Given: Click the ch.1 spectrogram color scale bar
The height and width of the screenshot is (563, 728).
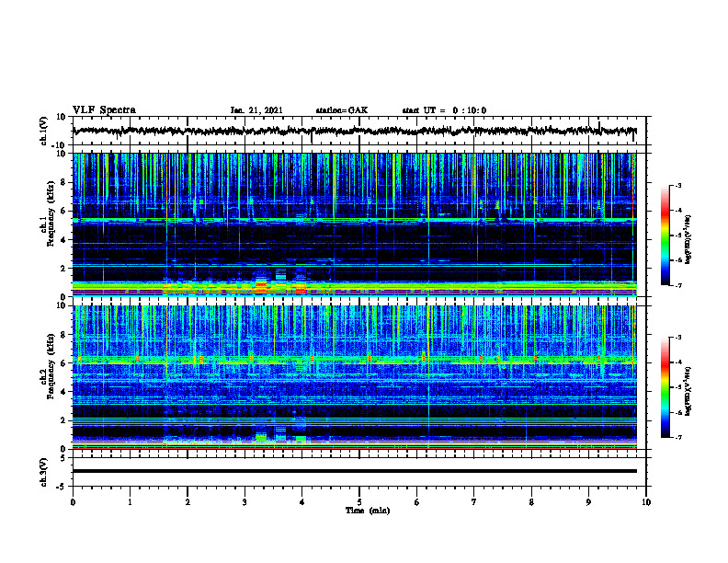Looking at the screenshot, I should 665,236.
